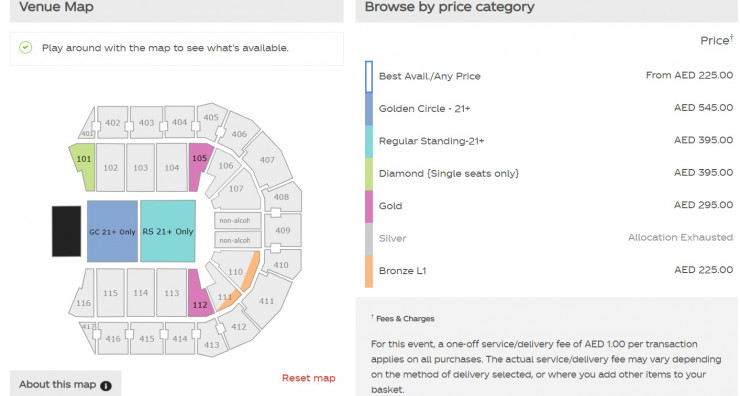Open the About this map tab

pyautogui.click(x=66, y=384)
